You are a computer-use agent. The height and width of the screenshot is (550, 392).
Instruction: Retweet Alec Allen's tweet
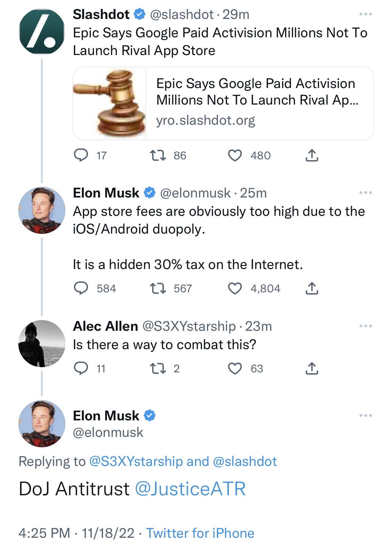tap(158, 368)
